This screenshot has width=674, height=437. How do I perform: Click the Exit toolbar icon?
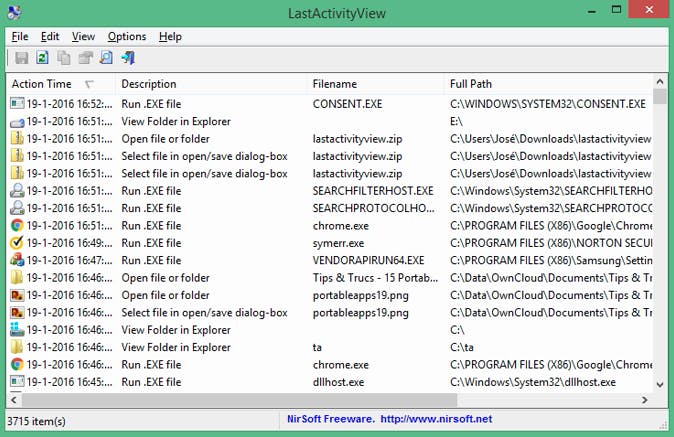tap(127, 58)
